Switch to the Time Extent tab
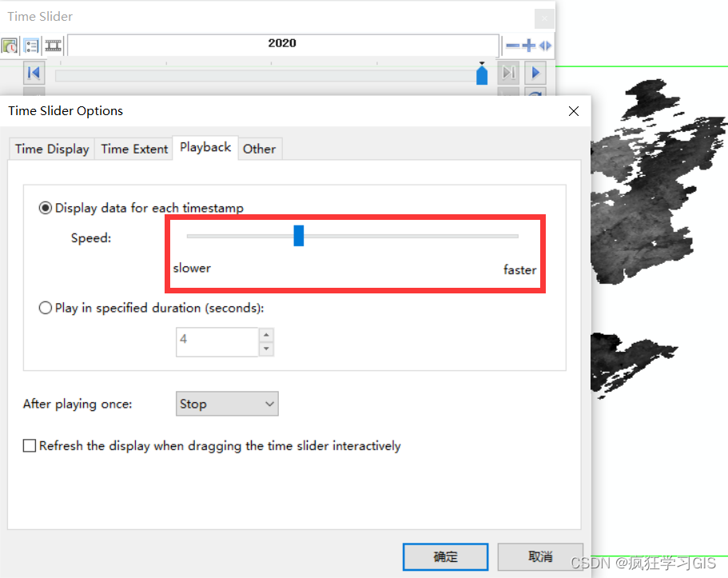This screenshot has height=578, width=728. [134, 149]
